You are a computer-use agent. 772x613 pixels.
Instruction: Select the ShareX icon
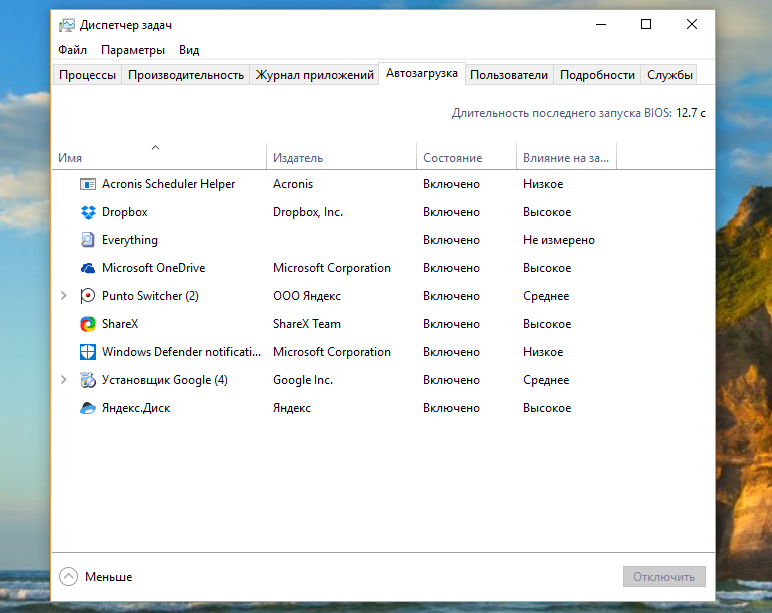click(x=88, y=324)
